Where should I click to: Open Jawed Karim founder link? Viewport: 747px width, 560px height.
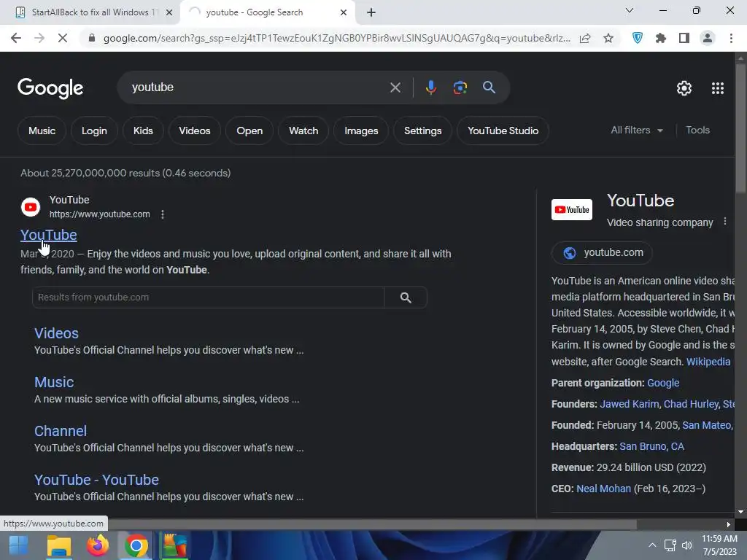[x=629, y=404]
